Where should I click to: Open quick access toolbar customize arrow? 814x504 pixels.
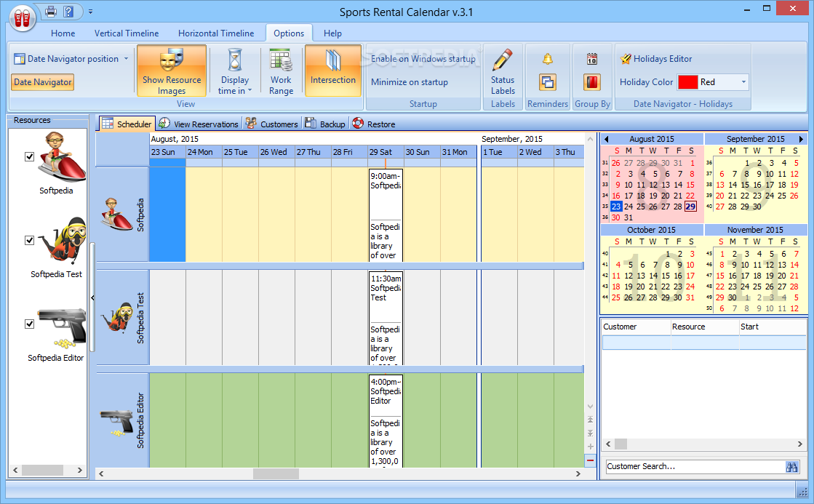tap(90, 12)
